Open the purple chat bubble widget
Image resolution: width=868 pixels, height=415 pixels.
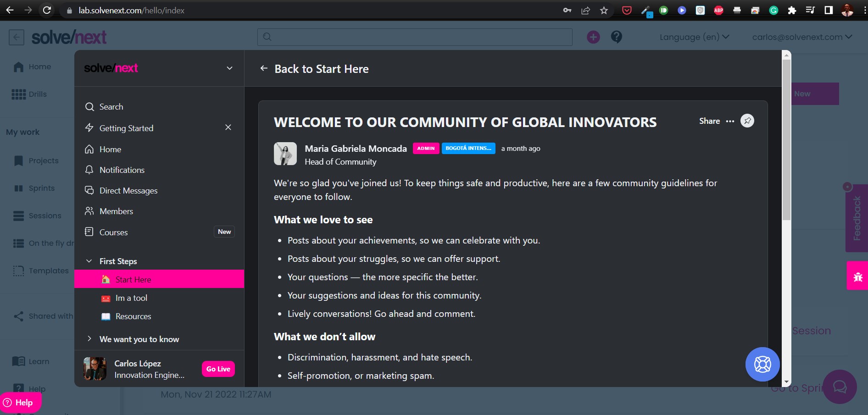840,387
